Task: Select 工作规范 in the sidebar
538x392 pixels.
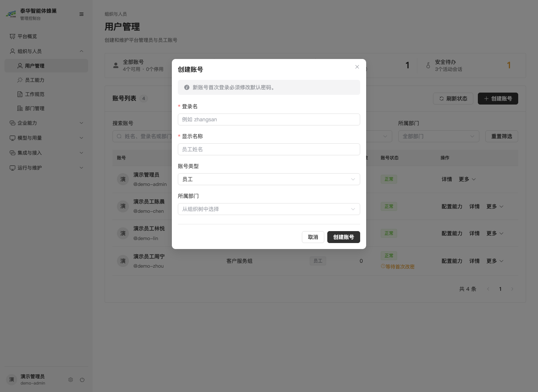Action: pyautogui.click(x=46, y=94)
